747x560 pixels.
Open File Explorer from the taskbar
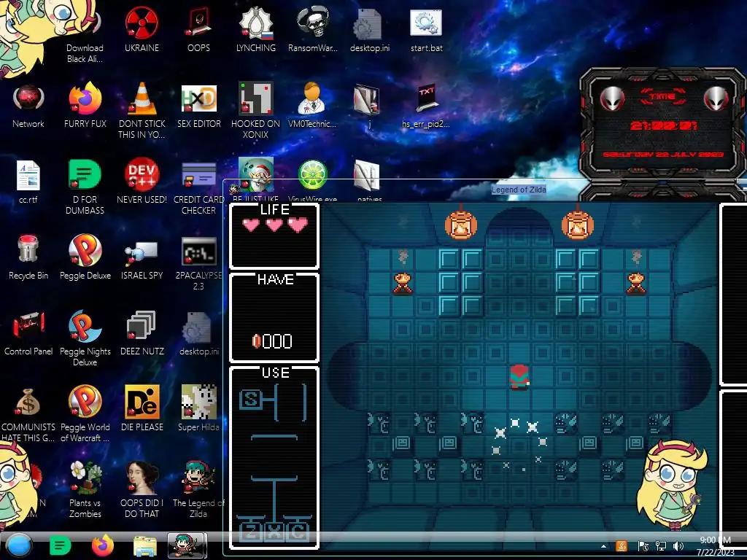tap(145, 545)
